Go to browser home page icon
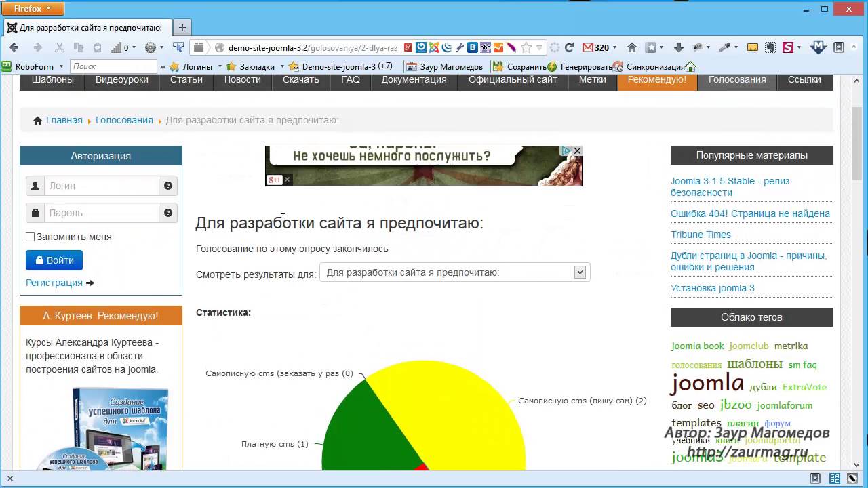This screenshot has height=488, width=868. (x=632, y=47)
